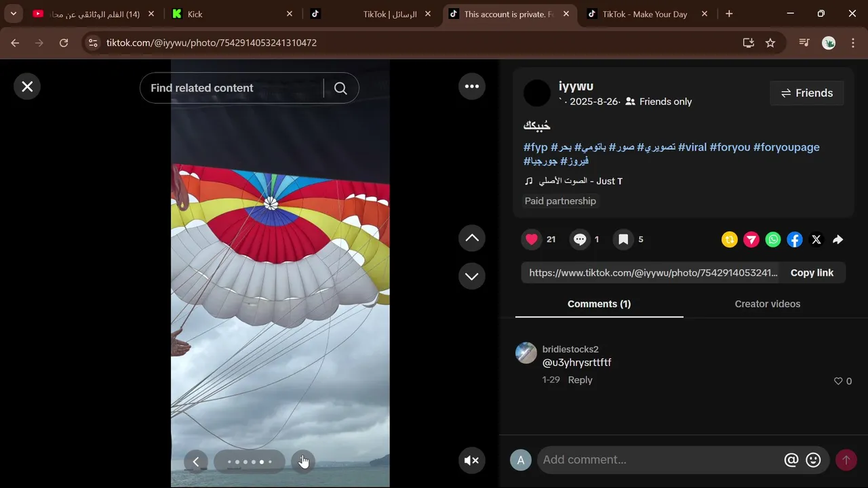Show the previous photo in the carousel
This screenshot has width=868, height=488.
(196, 462)
